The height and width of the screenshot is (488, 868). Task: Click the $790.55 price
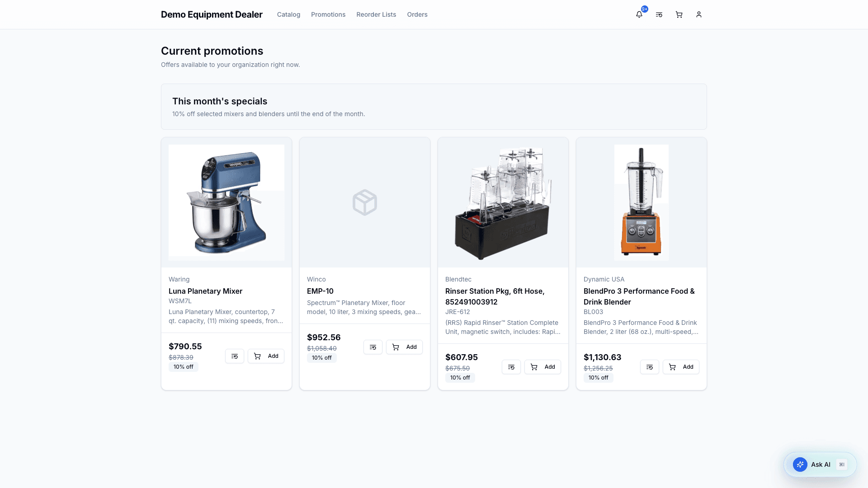[x=185, y=346]
